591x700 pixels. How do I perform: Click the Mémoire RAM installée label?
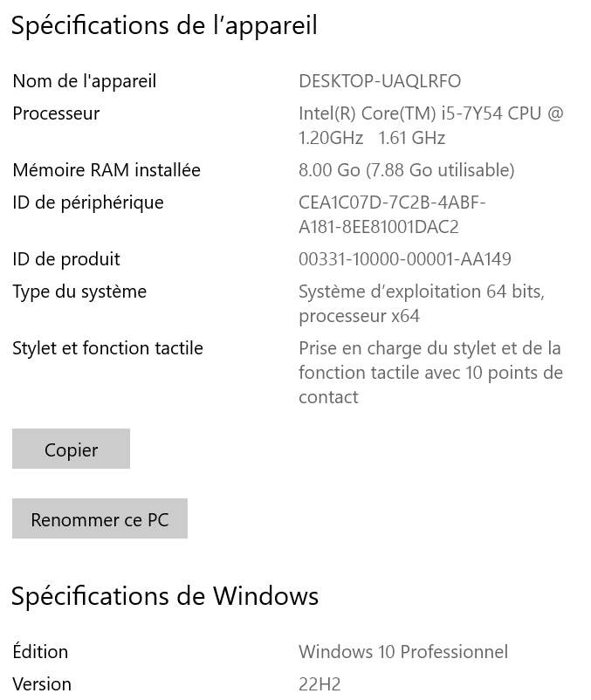[x=107, y=170]
